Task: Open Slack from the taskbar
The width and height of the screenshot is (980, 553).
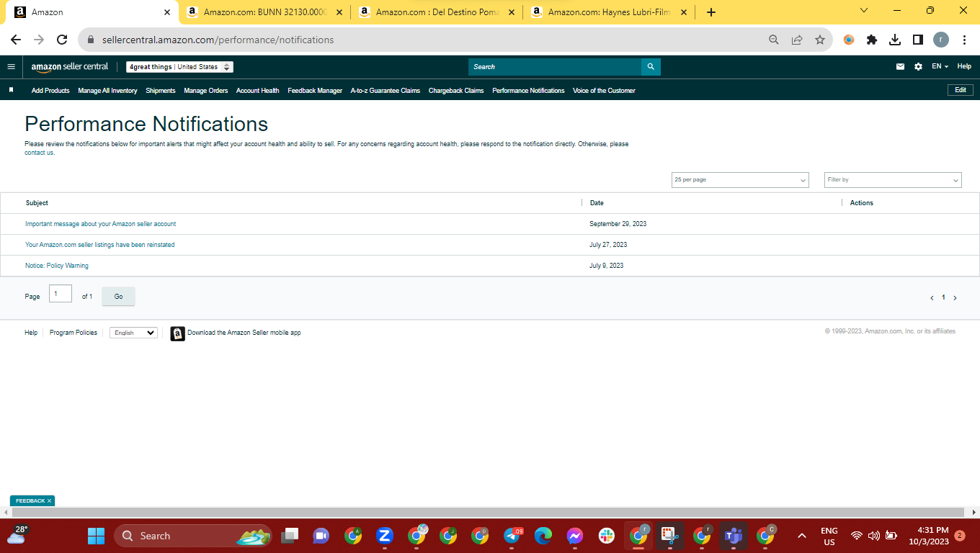Action: coord(606,536)
